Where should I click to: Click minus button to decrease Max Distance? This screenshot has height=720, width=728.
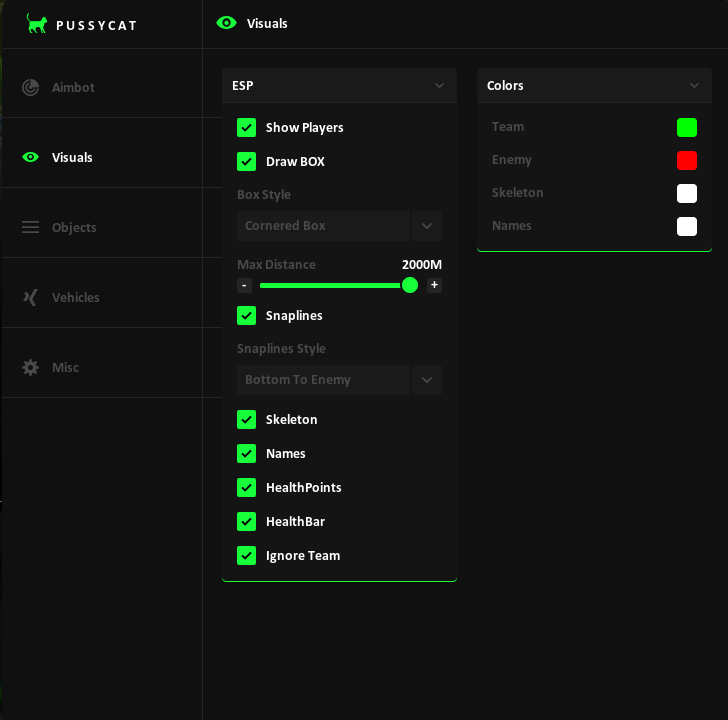(245, 285)
